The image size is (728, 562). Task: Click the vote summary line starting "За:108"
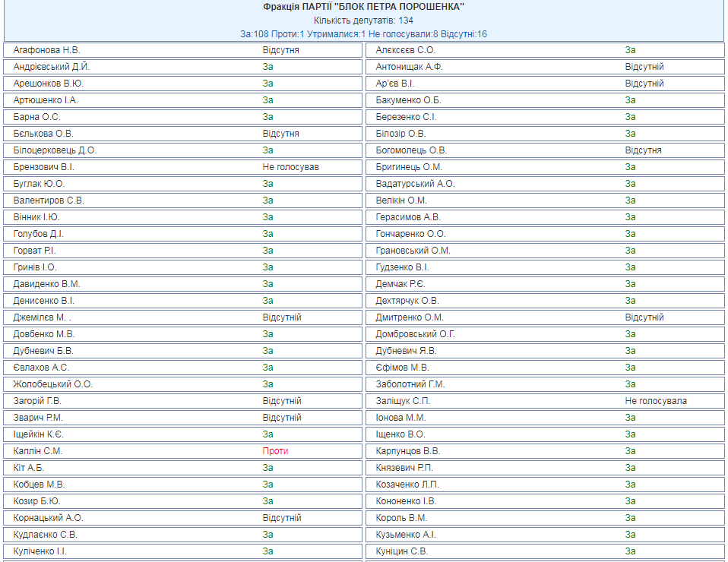tap(363, 34)
